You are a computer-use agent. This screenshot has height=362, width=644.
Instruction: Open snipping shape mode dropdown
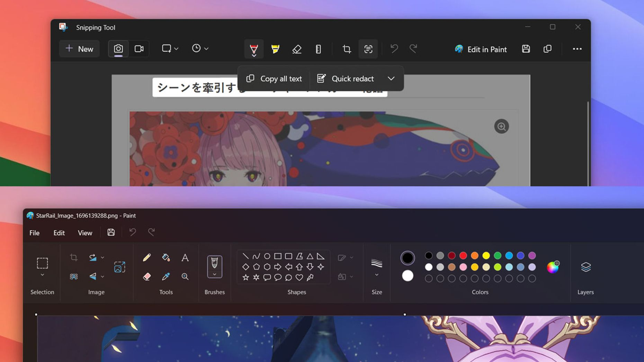point(170,49)
